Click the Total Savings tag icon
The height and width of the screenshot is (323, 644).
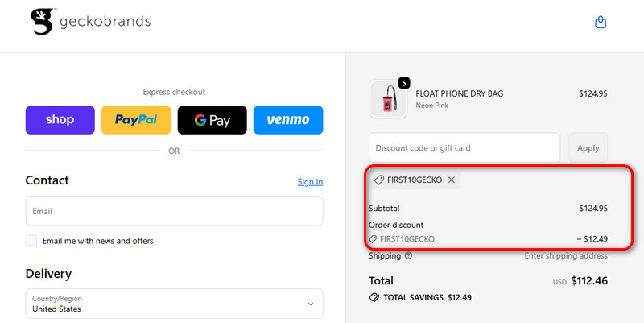point(374,297)
